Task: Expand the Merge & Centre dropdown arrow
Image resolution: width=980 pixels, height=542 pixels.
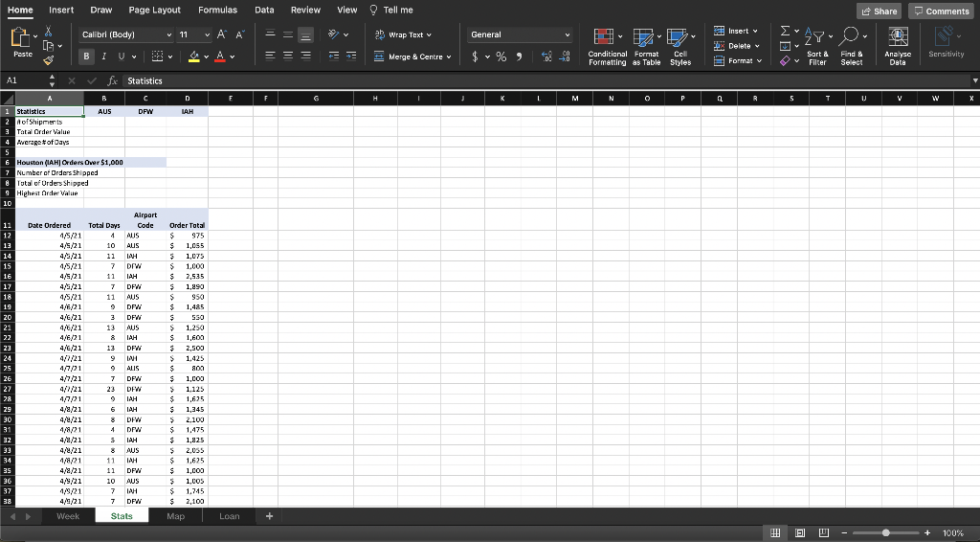Action: tap(449, 56)
